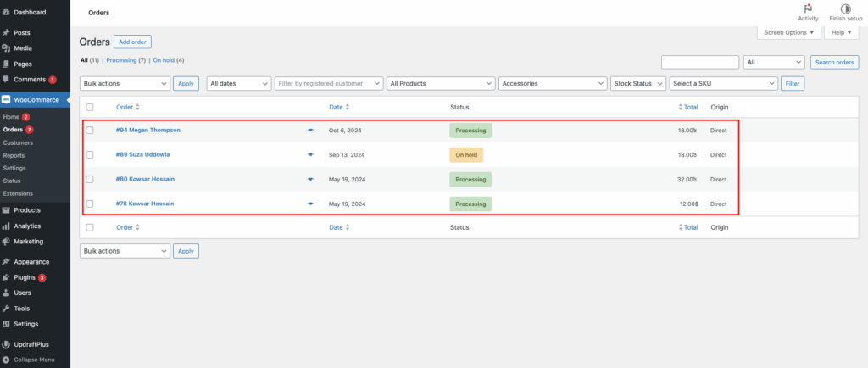Expand Screen Options panel

pyautogui.click(x=789, y=33)
